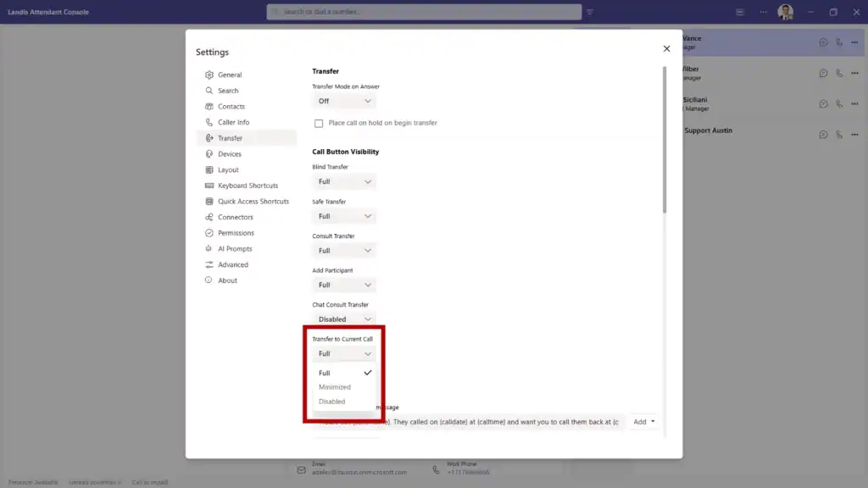868x488 pixels.
Task: Call Luke Vance using the phone icon
Action: coord(838,42)
